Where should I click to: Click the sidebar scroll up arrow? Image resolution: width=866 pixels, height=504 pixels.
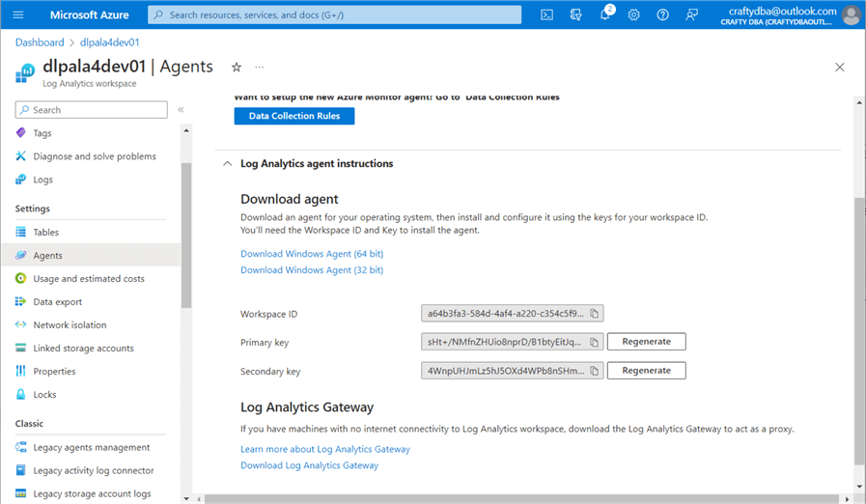point(186,131)
